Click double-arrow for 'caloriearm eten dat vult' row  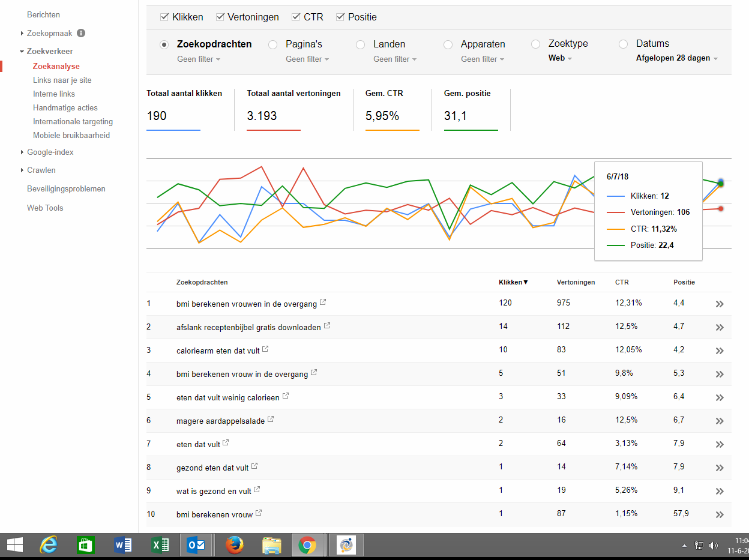click(720, 351)
